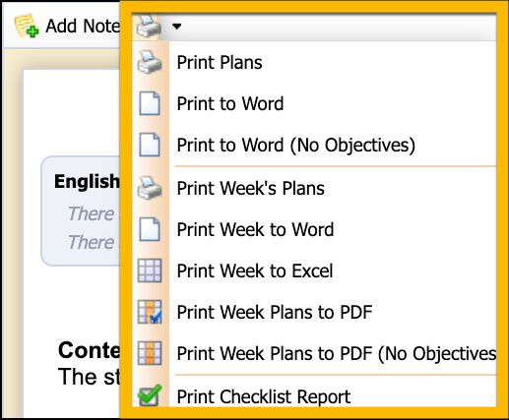509x420 pixels.
Task: Open the print dropdown arrow
Action: [177, 26]
